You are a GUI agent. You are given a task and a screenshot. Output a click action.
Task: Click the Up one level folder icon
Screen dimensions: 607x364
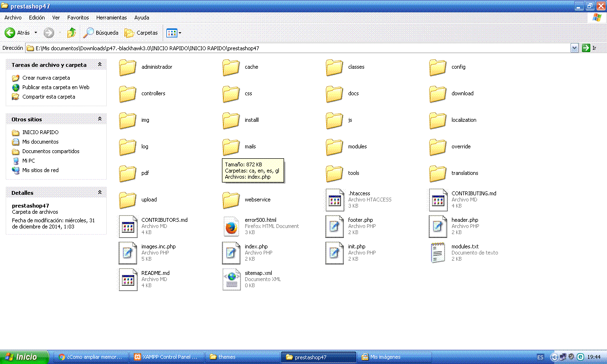(x=71, y=33)
